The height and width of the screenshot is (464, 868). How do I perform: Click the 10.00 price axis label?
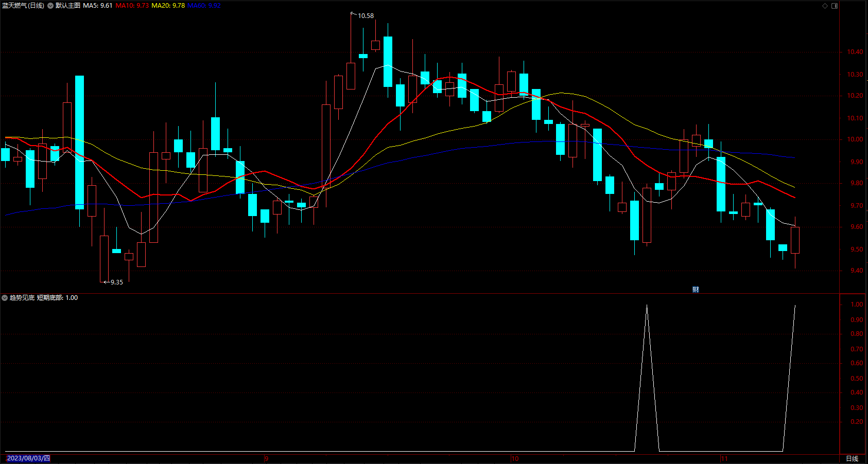855,139
